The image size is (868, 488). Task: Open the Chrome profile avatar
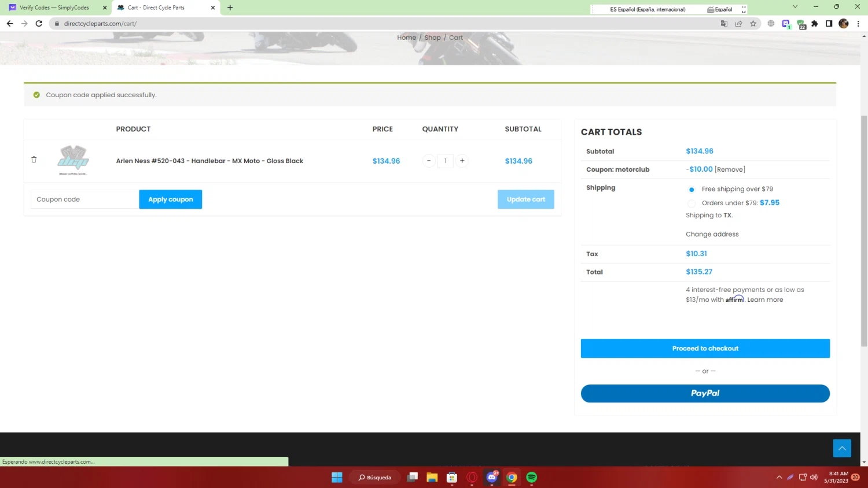click(844, 24)
